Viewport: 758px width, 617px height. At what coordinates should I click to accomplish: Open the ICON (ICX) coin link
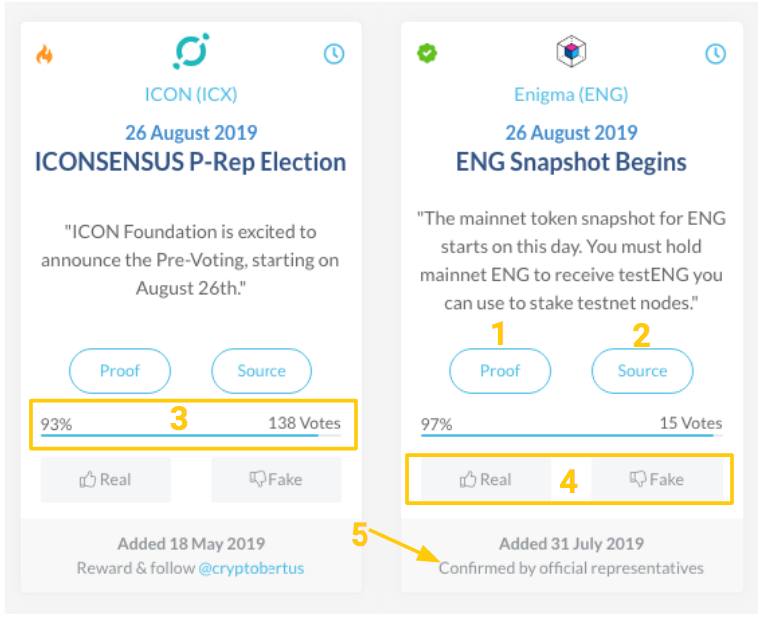pyautogui.click(x=191, y=94)
